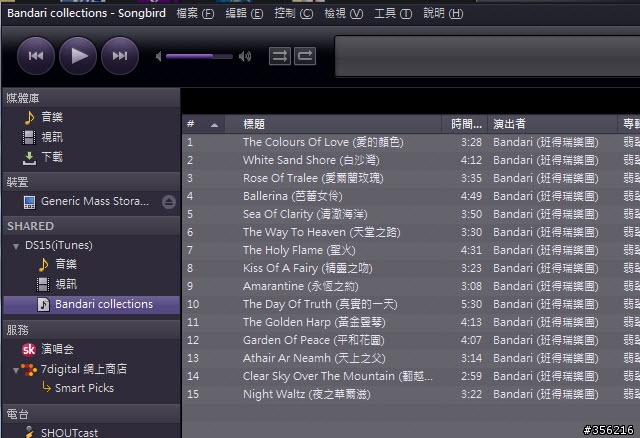Viewport: 640px width, 438px height.
Task: Click the SHARED section header
Action: (91, 226)
